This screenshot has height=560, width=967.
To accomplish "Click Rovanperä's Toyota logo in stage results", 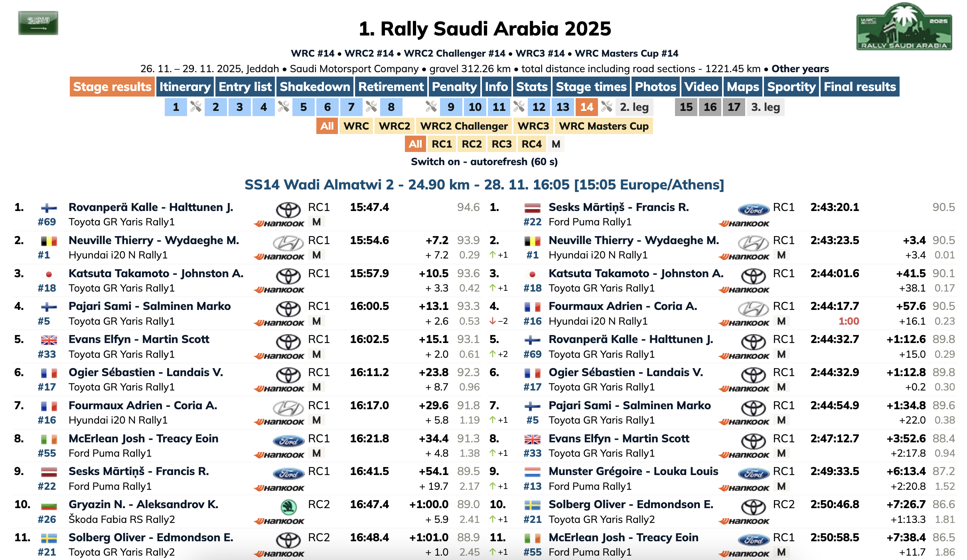I will 288,209.
